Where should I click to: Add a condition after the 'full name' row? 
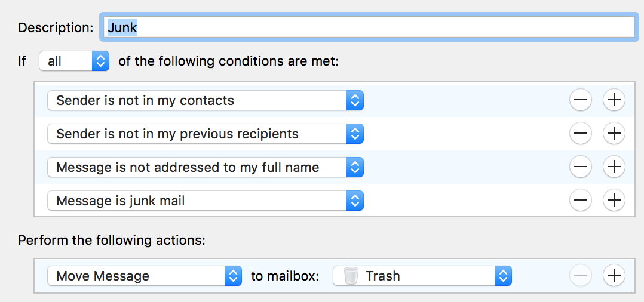pos(614,168)
